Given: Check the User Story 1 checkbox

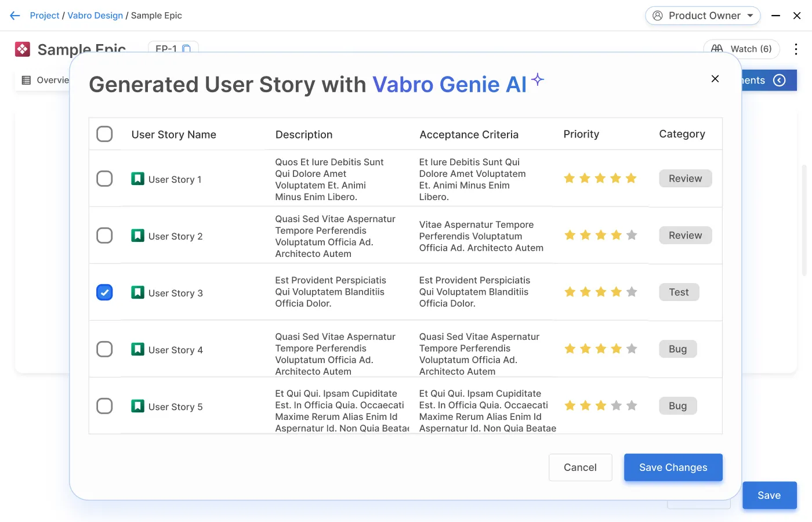Looking at the screenshot, I should click(x=104, y=179).
